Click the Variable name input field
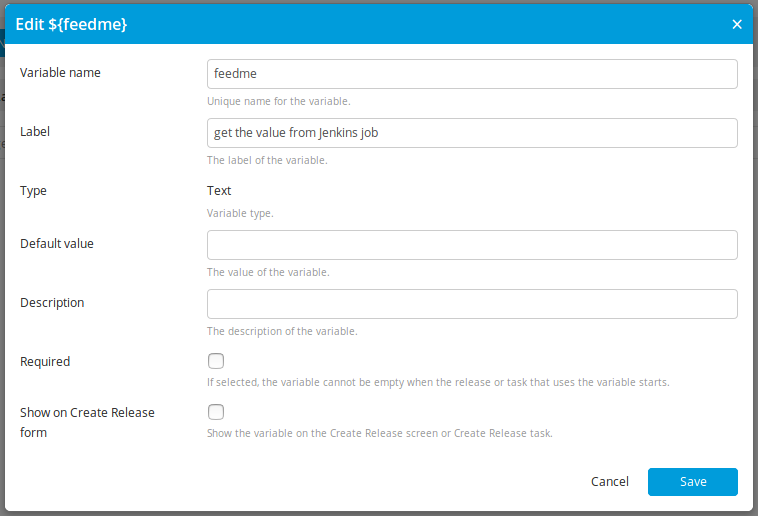Viewport: 758px width, 516px height. 472,74
